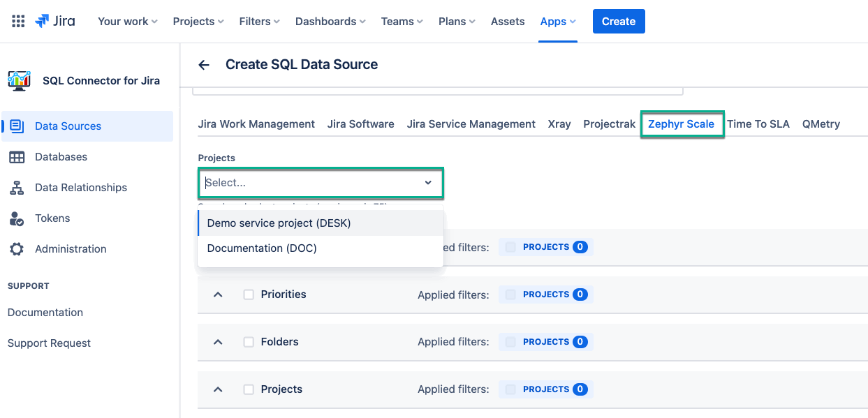Open Databases via its table icon
This screenshot has height=418, width=868.
[17, 157]
